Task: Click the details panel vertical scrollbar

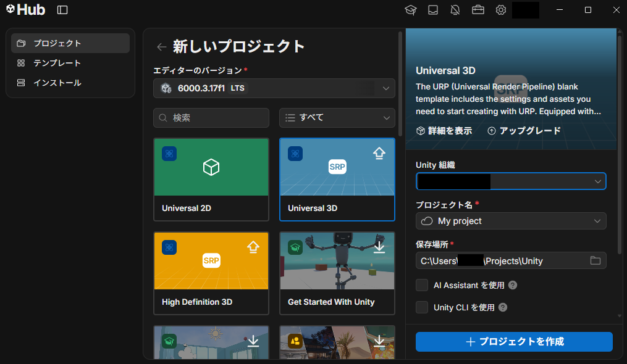Action: (620, 144)
